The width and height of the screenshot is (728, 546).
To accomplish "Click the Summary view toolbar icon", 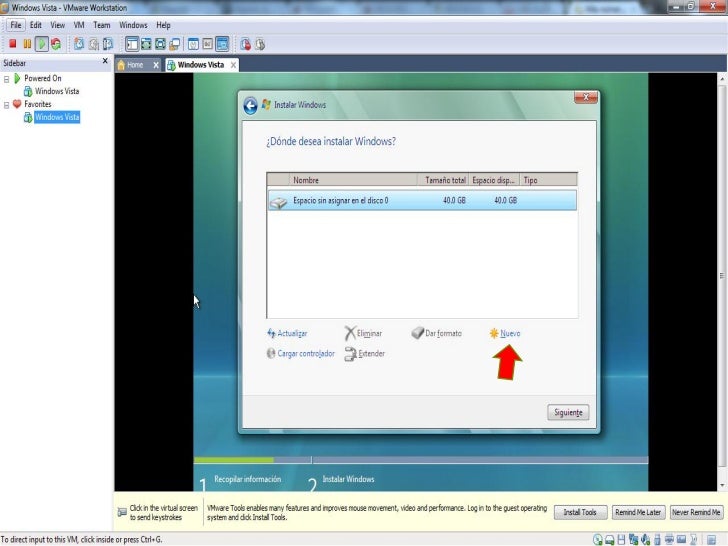I will (x=194, y=44).
